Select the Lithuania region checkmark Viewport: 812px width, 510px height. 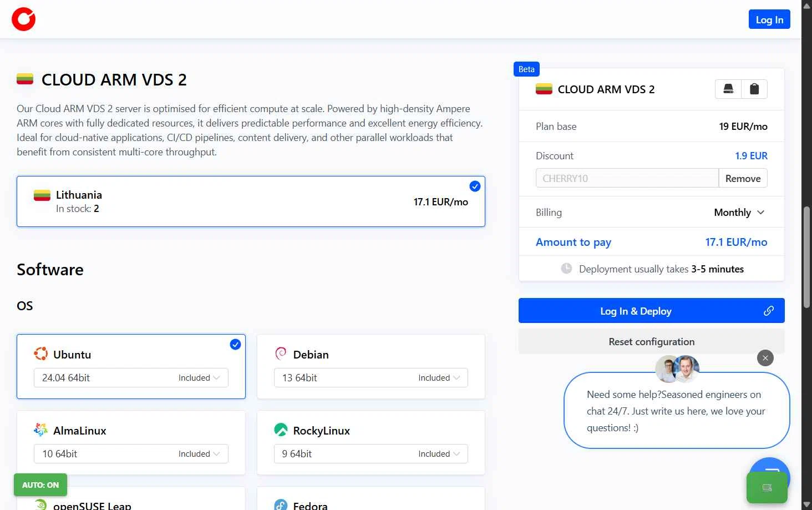(475, 186)
